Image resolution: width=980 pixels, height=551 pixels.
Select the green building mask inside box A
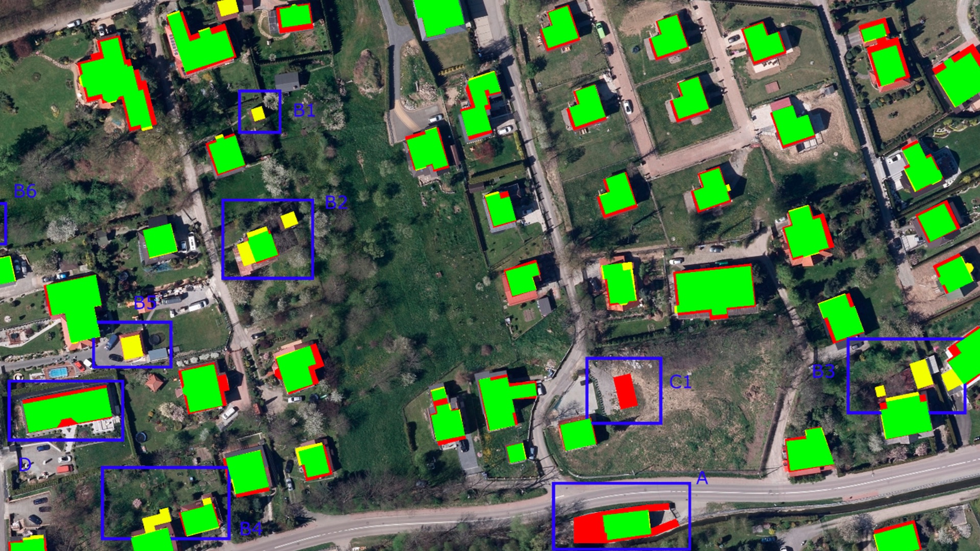627,525
